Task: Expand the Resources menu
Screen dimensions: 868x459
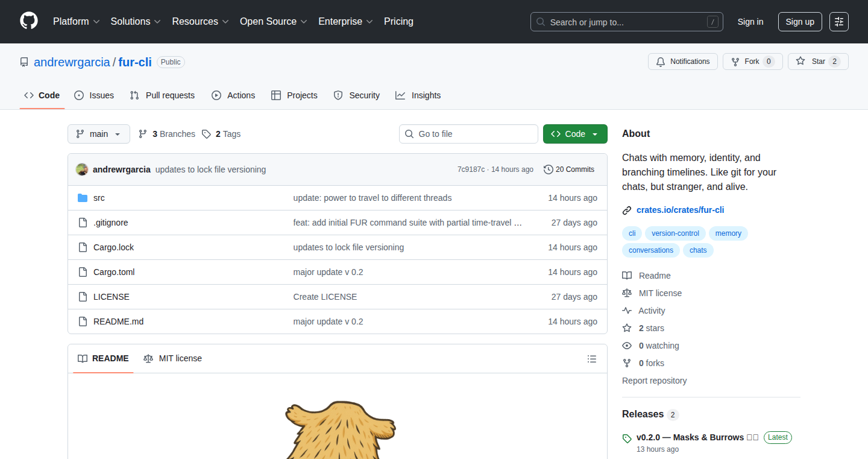Action: (x=200, y=22)
